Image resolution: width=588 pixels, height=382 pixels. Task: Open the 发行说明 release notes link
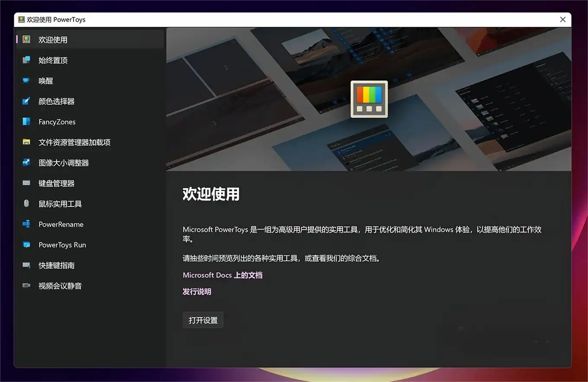(197, 292)
